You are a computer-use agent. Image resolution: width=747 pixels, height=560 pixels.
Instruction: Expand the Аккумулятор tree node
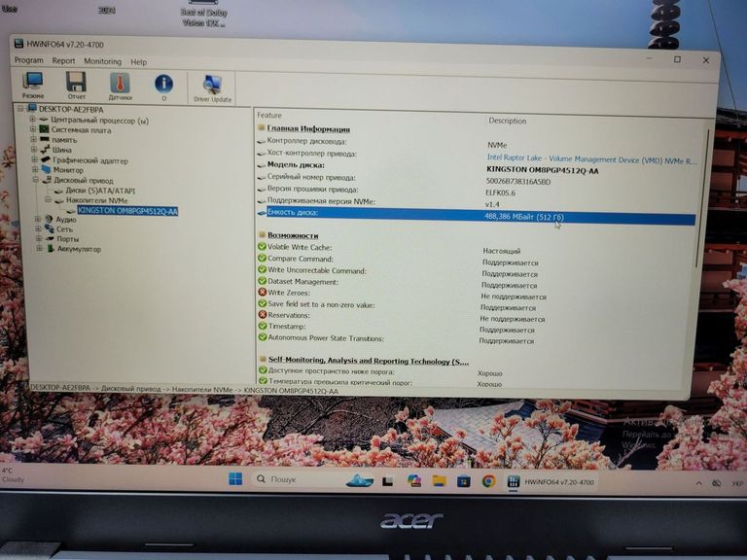39,248
